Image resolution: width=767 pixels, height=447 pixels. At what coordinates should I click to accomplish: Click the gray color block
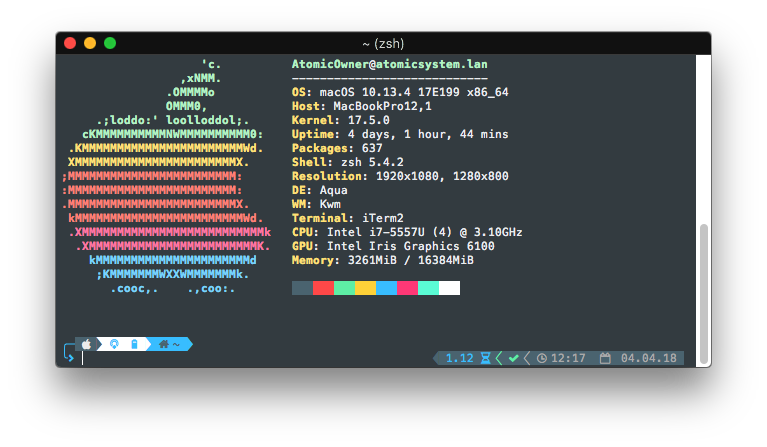point(302,288)
